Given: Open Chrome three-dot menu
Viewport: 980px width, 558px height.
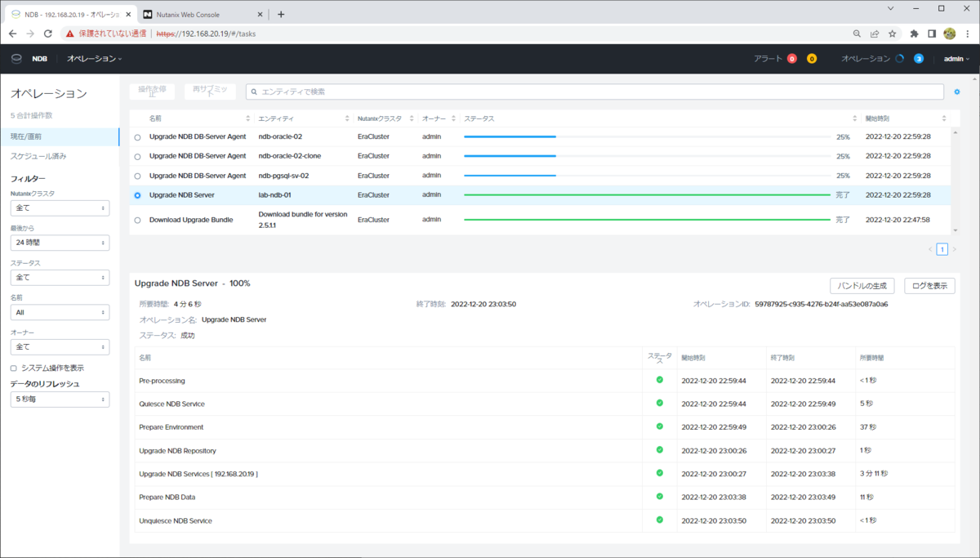Looking at the screenshot, I should [x=968, y=33].
